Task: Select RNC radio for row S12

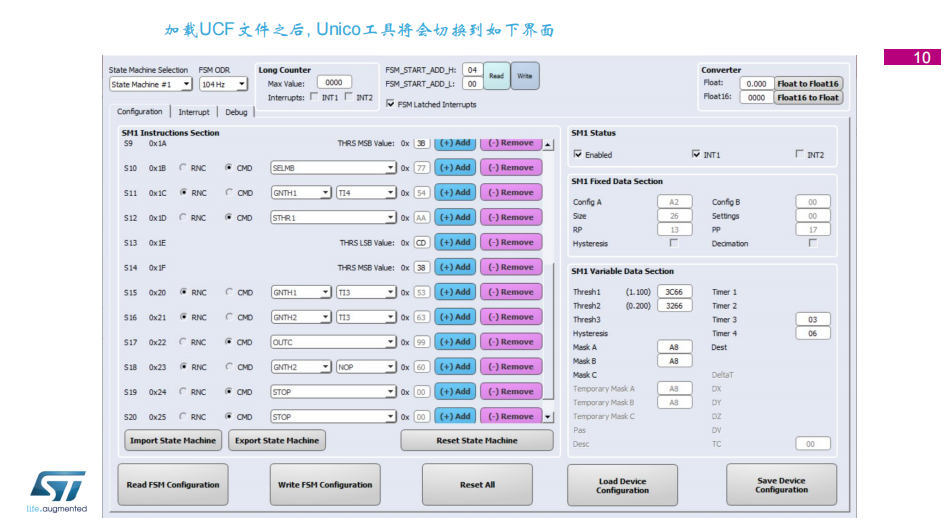Action: (183, 218)
